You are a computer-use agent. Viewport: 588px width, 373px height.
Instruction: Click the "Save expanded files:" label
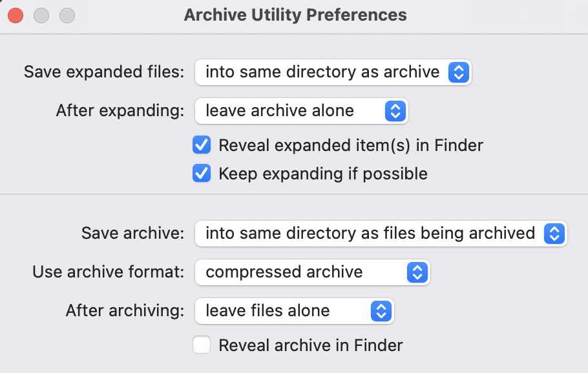pyautogui.click(x=104, y=72)
